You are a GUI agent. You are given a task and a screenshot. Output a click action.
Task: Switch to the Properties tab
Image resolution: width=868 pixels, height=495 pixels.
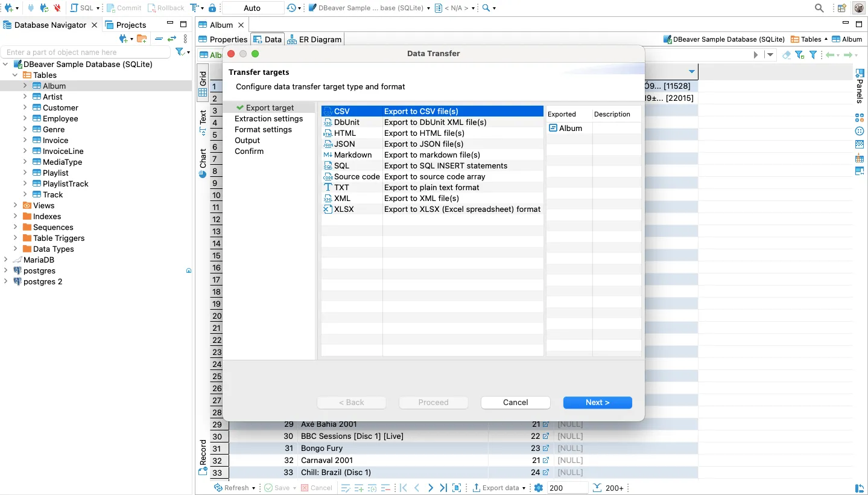click(x=223, y=39)
